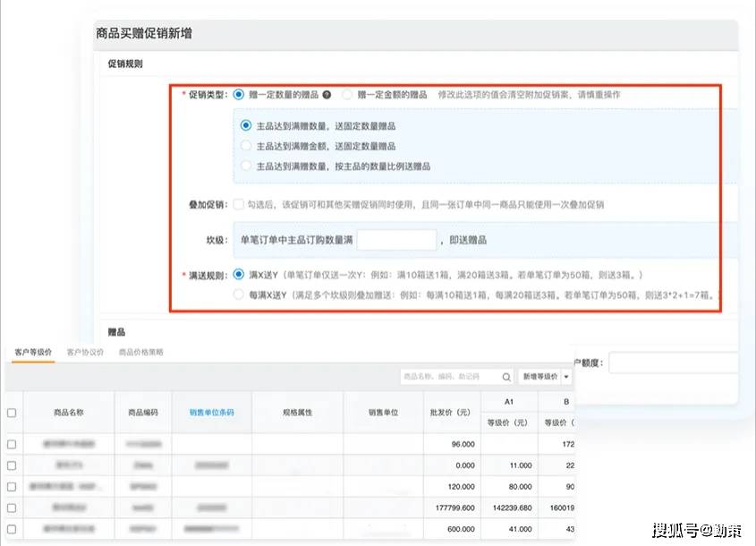756x546 pixels.
Task: Choose the 每满X送Y rule
Action: (x=238, y=294)
